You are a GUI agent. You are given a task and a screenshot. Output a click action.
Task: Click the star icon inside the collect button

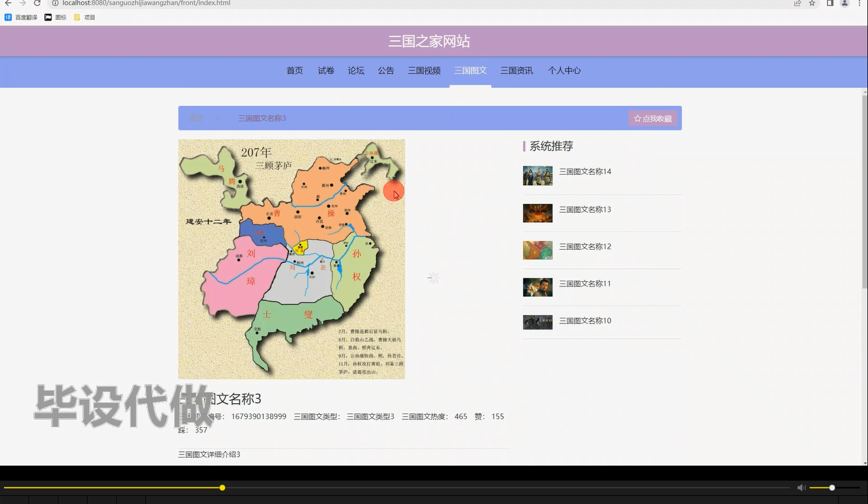point(637,118)
